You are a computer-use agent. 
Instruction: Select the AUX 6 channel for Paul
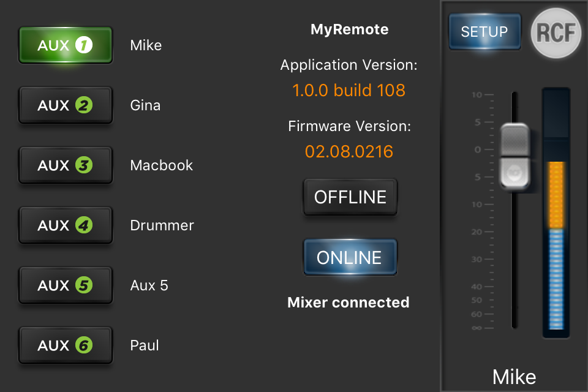[65, 345]
